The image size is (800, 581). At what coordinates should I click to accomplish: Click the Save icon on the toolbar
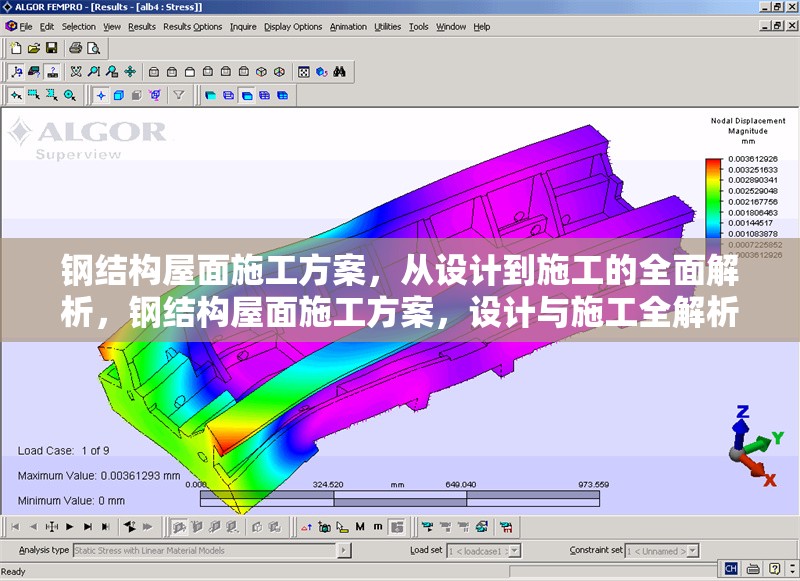(x=51, y=47)
